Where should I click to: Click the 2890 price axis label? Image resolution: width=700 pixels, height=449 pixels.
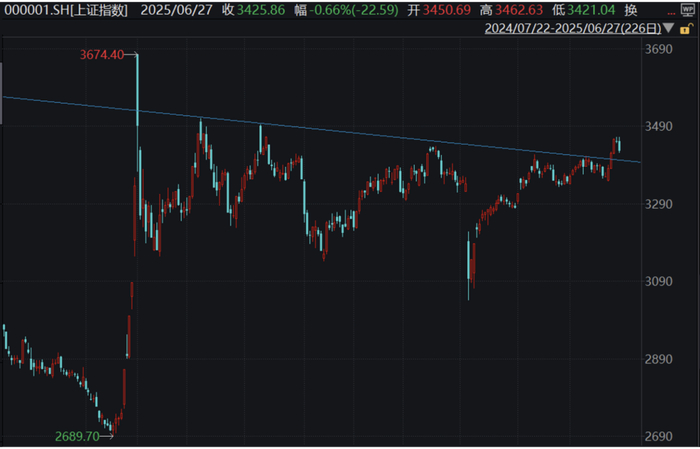click(658, 359)
